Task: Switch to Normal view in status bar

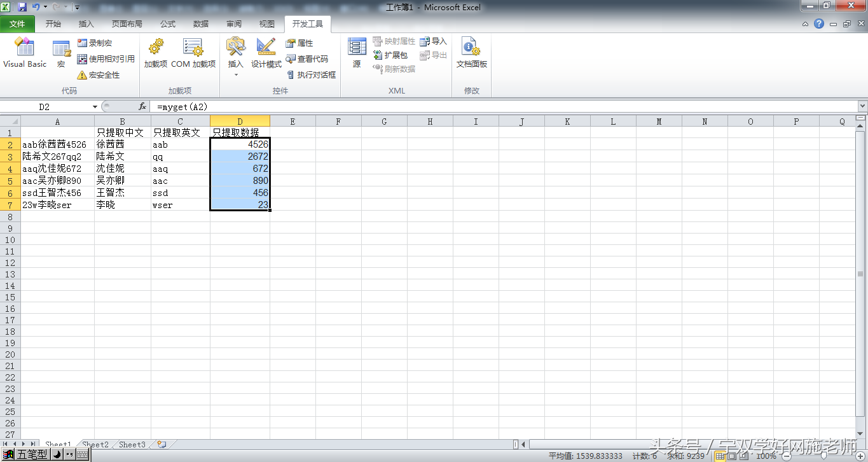Action: [x=720, y=456]
